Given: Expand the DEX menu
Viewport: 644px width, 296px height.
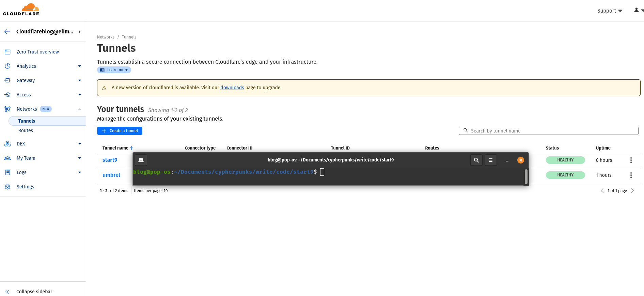Looking at the screenshot, I should pos(80,144).
